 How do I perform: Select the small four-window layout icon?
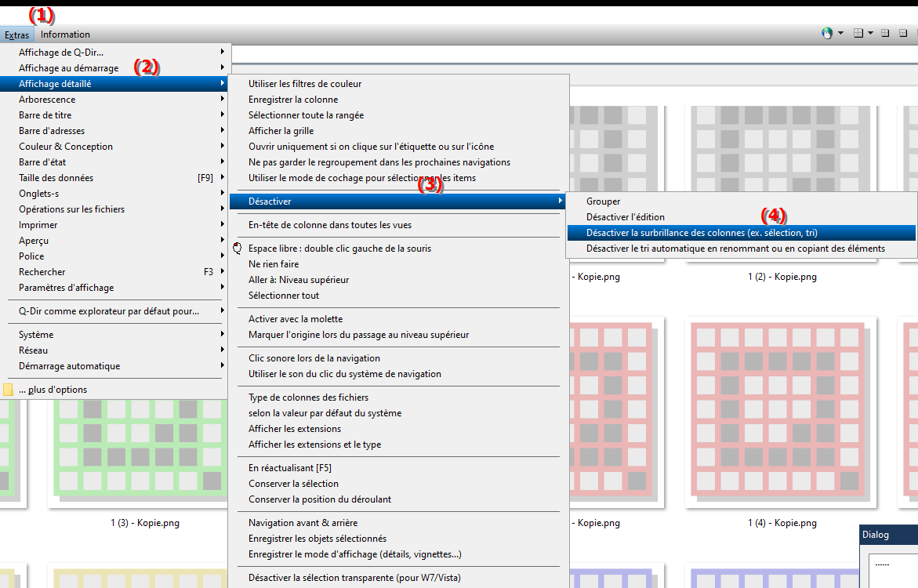click(885, 34)
